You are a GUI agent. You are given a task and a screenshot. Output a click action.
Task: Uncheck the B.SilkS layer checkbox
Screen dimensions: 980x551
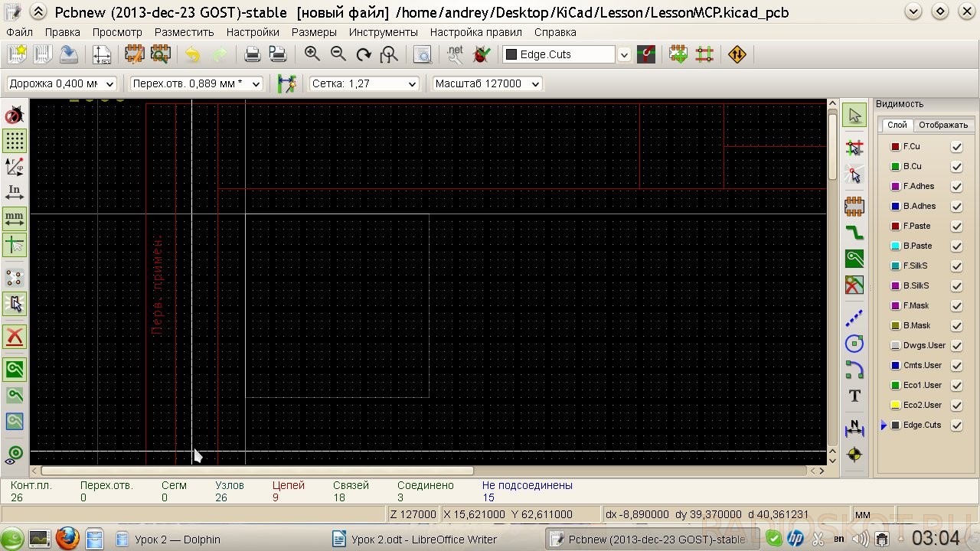(x=956, y=285)
